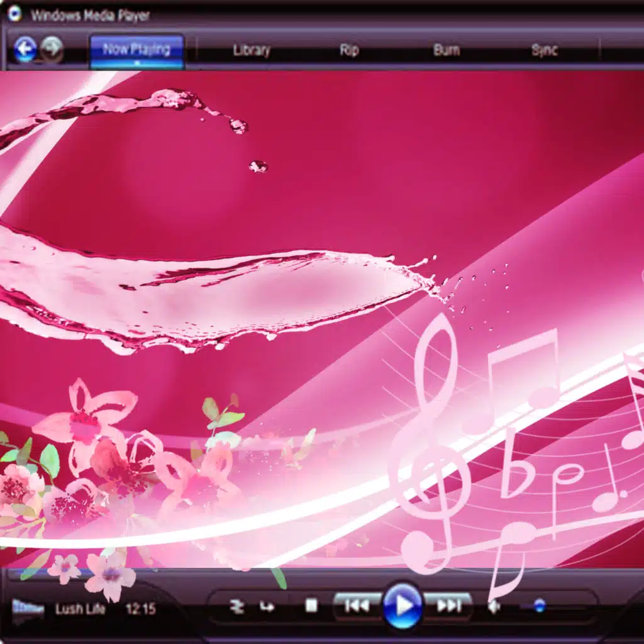The height and width of the screenshot is (644, 644).
Task: Skip to next track
Action: pos(448,606)
